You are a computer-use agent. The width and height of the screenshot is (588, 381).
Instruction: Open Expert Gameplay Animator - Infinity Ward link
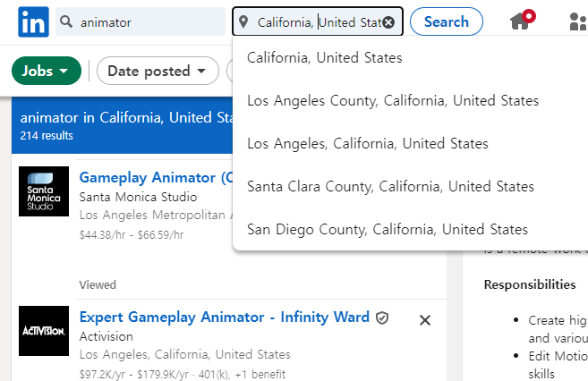point(225,317)
